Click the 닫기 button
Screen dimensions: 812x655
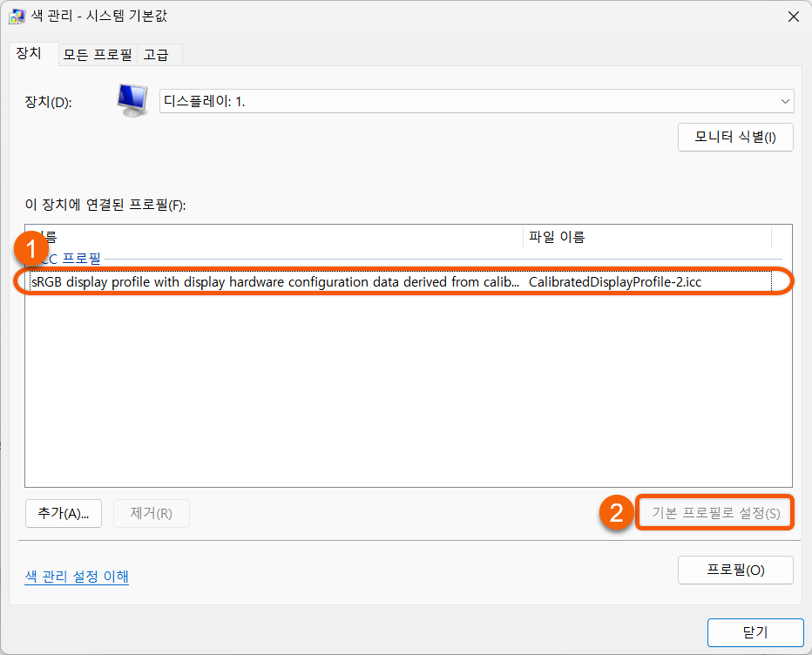click(x=755, y=632)
